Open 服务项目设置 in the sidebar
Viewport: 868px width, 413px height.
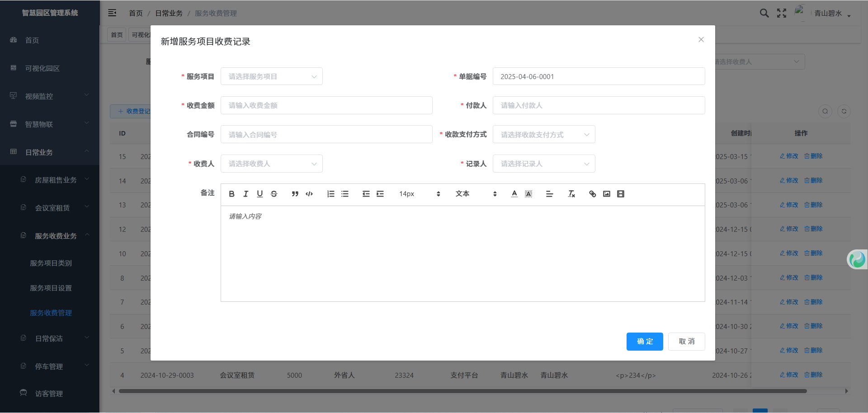[x=51, y=288]
